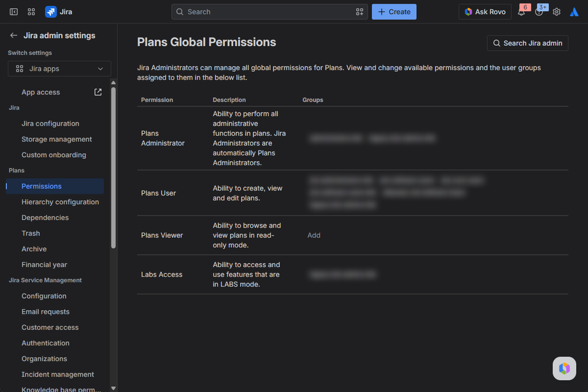
Task: Click the Permission column header
Action: (157, 100)
